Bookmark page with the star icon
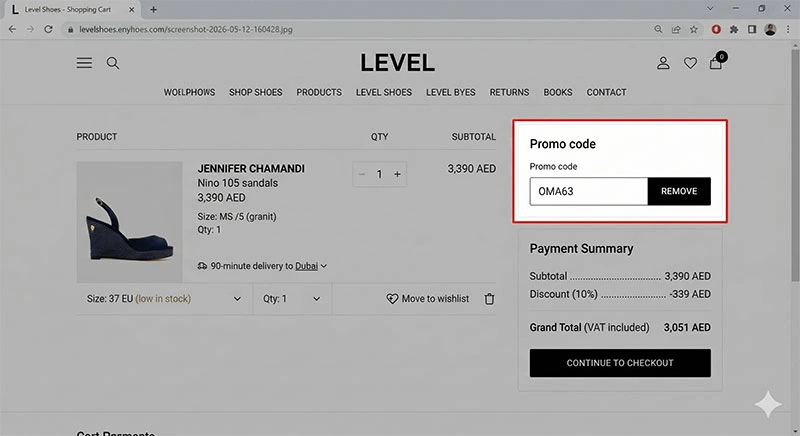Screen dimensions: 800x436 coord(694,30)
